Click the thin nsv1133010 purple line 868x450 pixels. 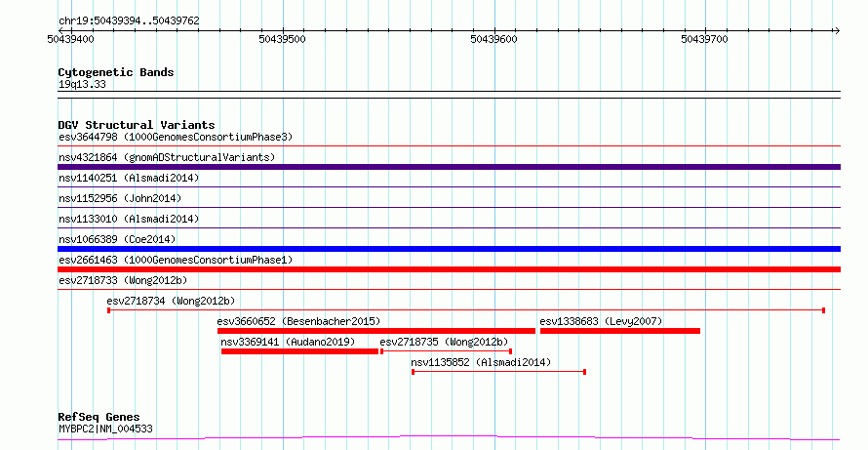[x=449, y=228]
